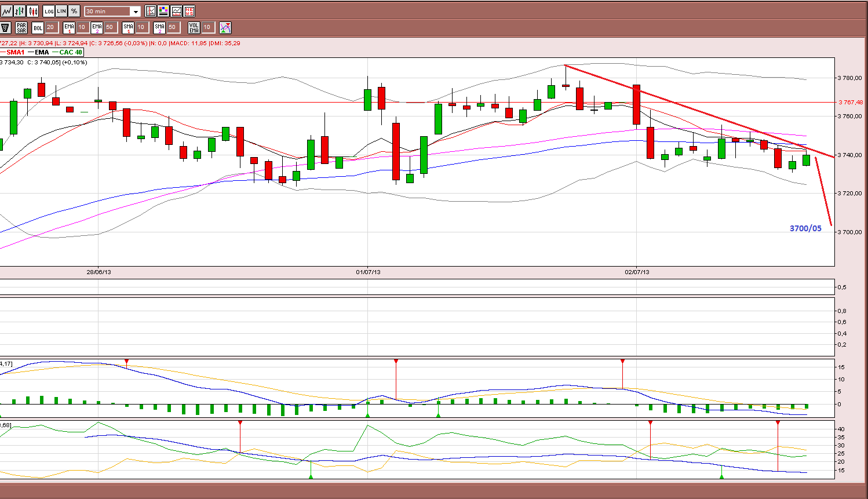Click the price-with-volume chart icon
The image size is (868, 499).
pyautogui.click(x=151, y=11)
